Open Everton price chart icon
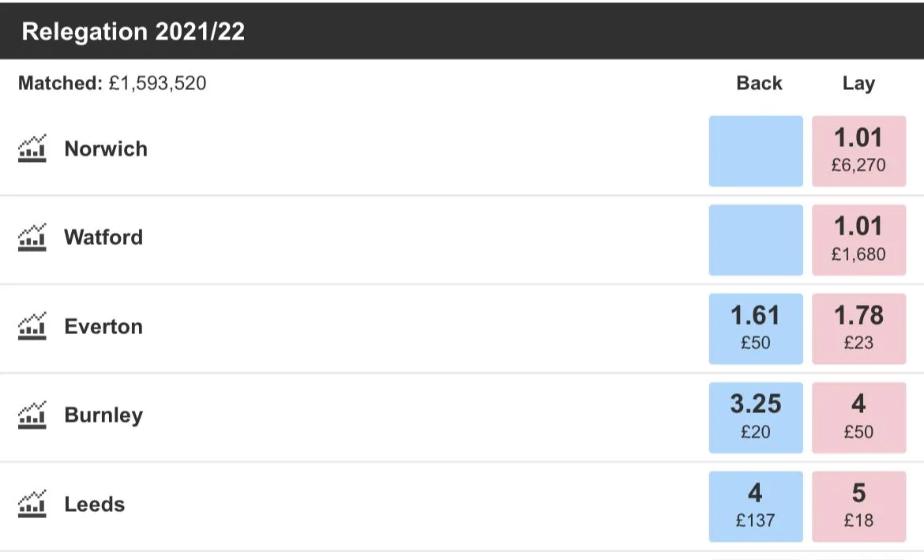 [x=32, y=326]
